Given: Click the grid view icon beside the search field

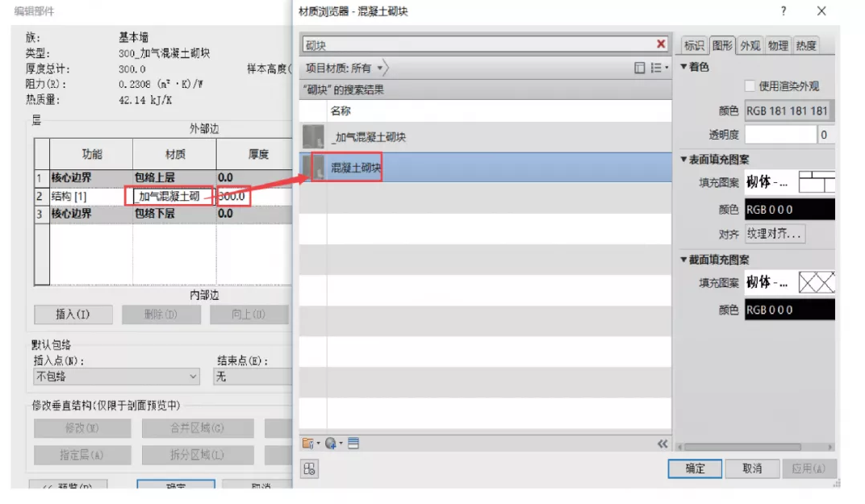Looking at the screenshot, I should click(640, 68).
